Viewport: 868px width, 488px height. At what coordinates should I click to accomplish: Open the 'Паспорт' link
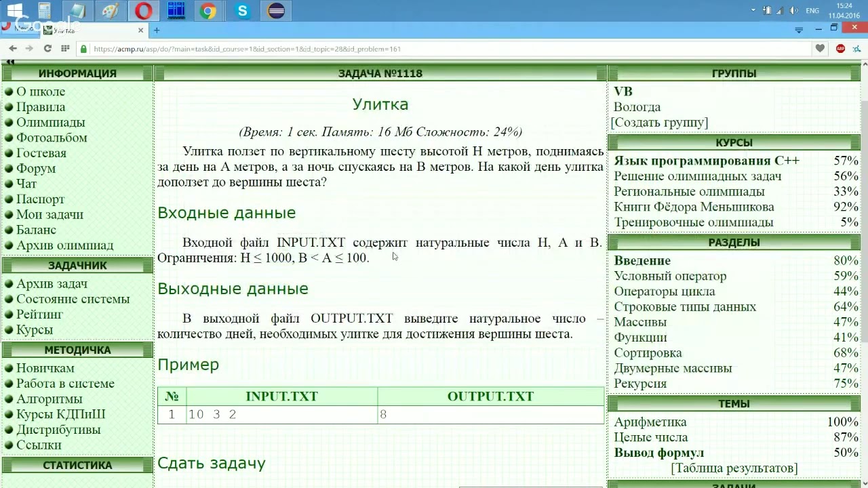[41, 199]
